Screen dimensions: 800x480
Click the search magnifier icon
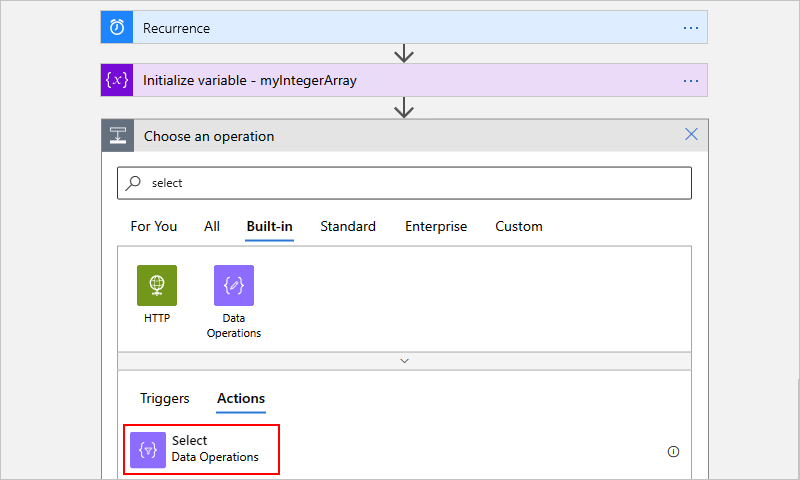(135, 183)
